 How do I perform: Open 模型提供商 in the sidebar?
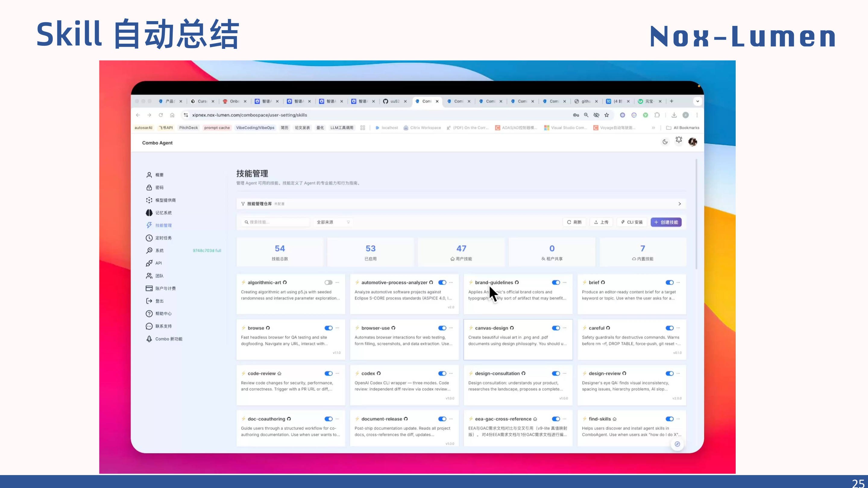pyautogui.click(x=161, y=200)
